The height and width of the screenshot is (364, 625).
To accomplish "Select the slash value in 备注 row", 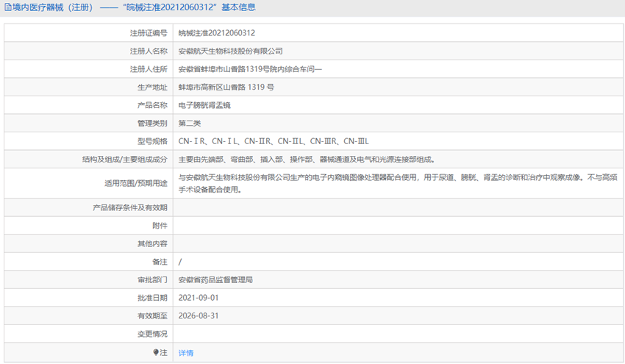I will pos(180,262).
